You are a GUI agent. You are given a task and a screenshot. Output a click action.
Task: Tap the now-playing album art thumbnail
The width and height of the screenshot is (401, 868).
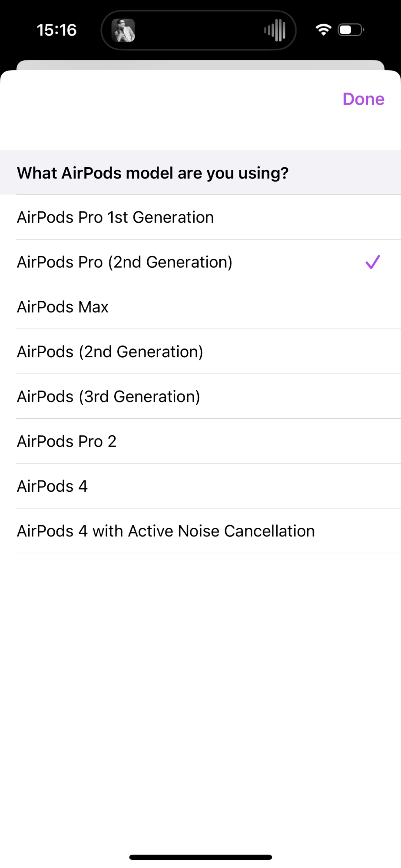[123, 30]
